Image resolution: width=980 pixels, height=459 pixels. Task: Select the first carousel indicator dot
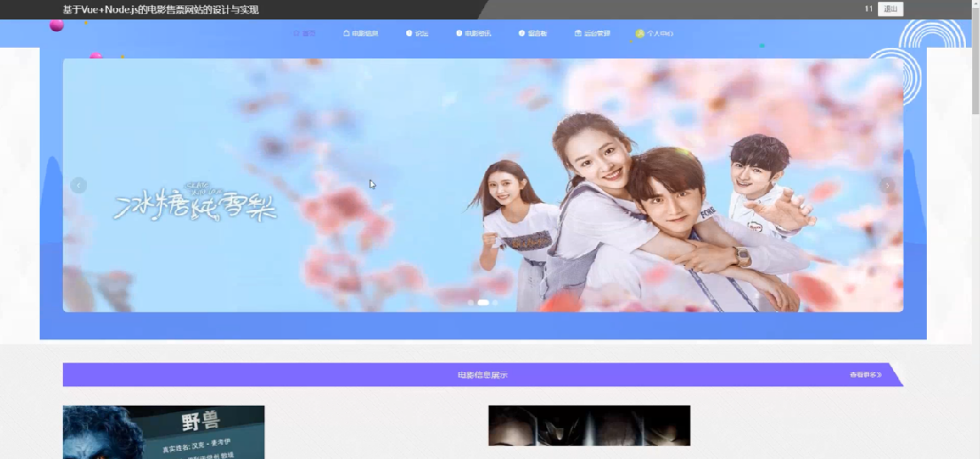point(471,302)
